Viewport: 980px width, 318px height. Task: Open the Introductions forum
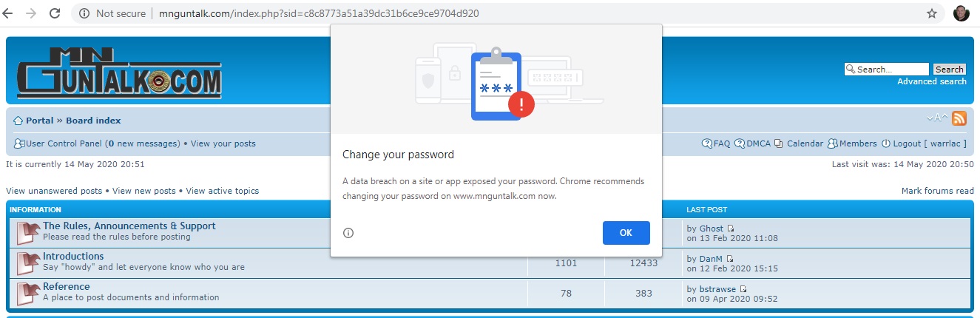[73, 257]
